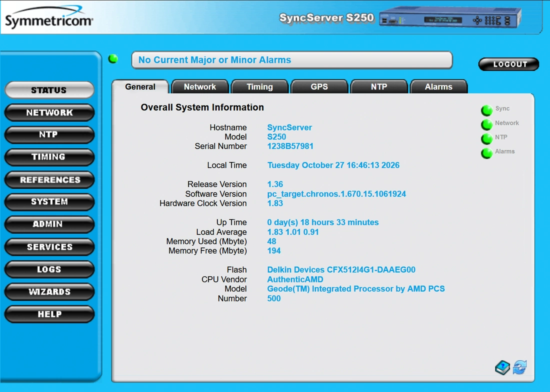Click the flash value "Delkin Devices CFX512I4G1-DAAEG00"

[x=341, y=270]
